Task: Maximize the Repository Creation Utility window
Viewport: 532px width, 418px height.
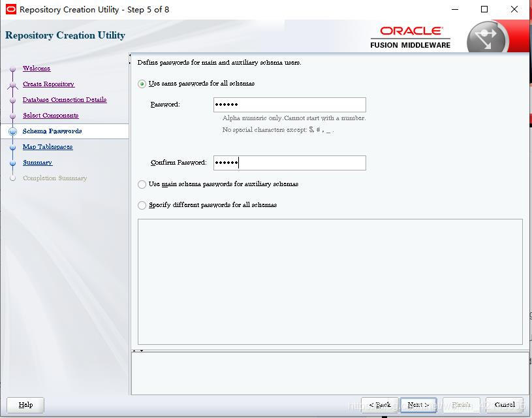Action: pos(484,10)
